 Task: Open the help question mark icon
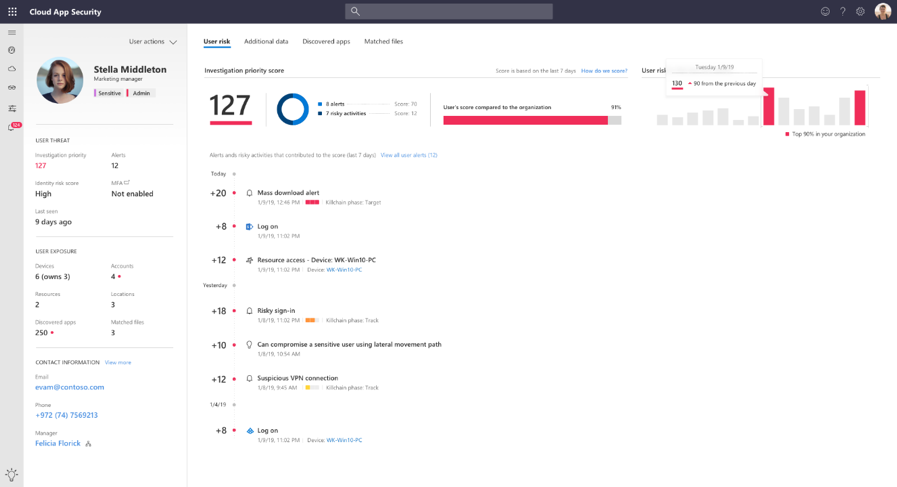(x=843, y=11)
